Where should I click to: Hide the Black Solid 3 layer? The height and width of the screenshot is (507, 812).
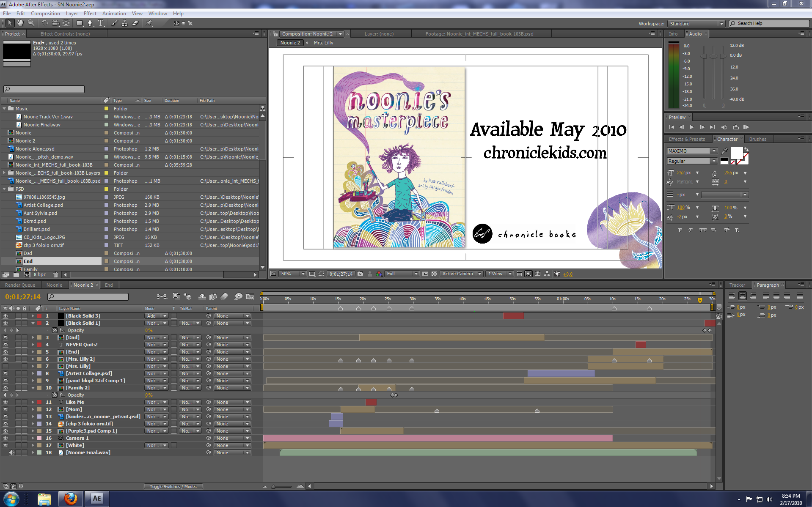[6, 316]
